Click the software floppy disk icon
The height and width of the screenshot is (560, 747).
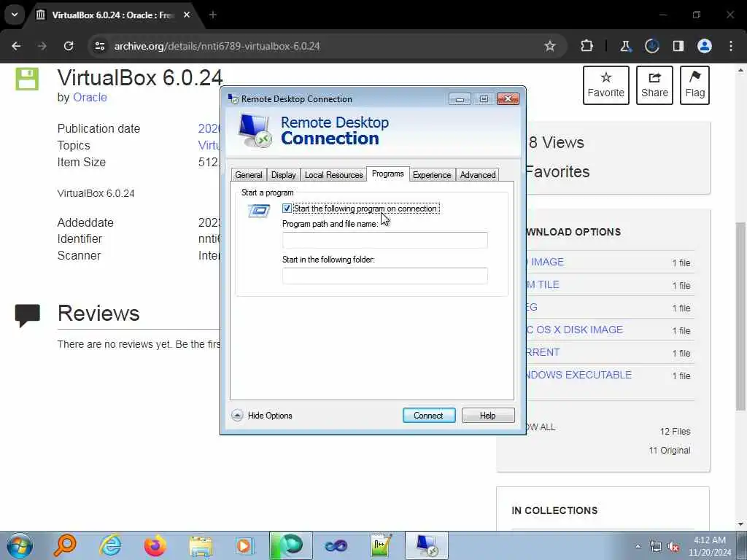tap(27, 79)
